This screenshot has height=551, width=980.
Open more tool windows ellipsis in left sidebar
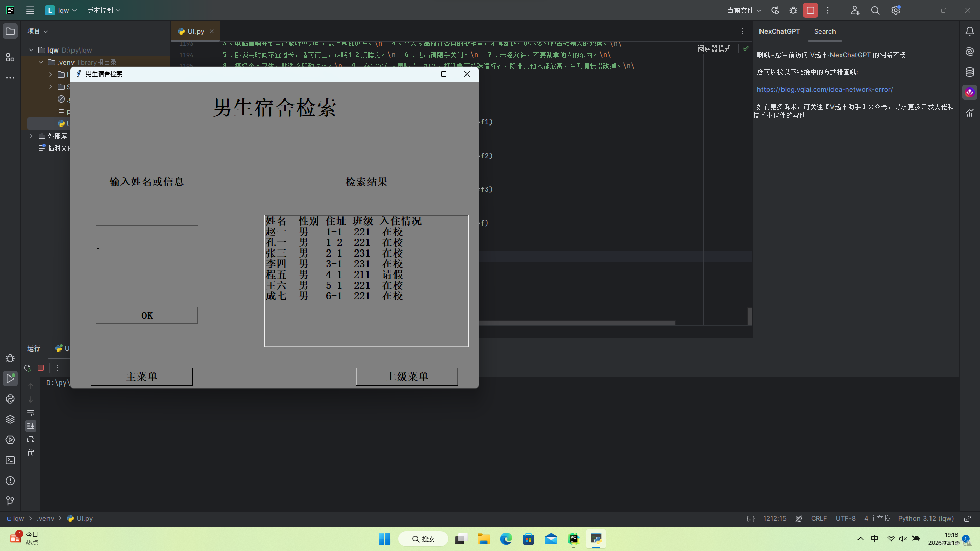pos(10,78)
